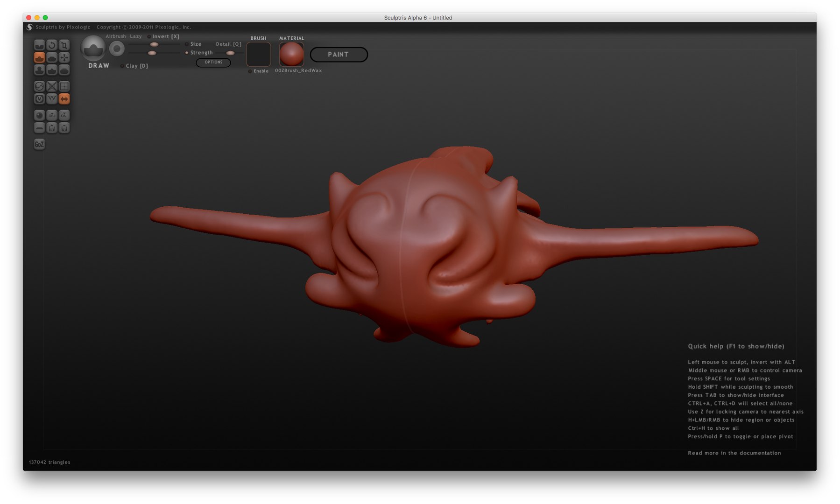Toggle the Lazy option
This screenshot has width=840, height=504.
(136, 36)
